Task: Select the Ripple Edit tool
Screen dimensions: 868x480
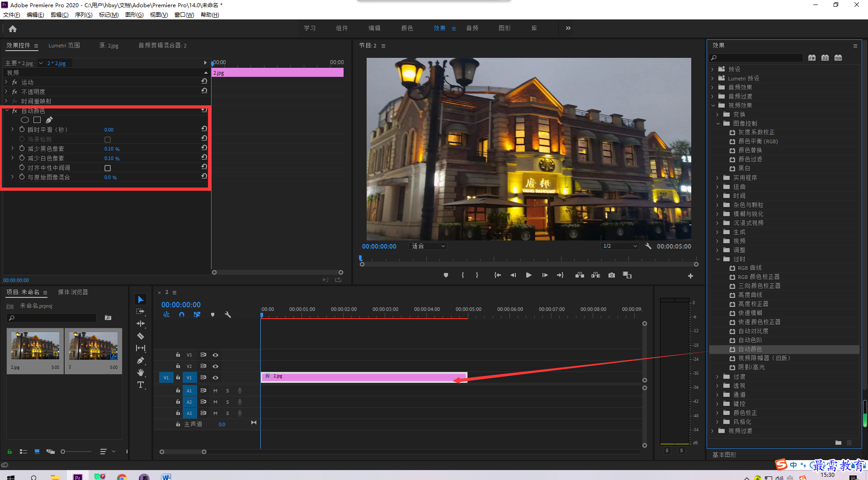Action: pos(141,324)
